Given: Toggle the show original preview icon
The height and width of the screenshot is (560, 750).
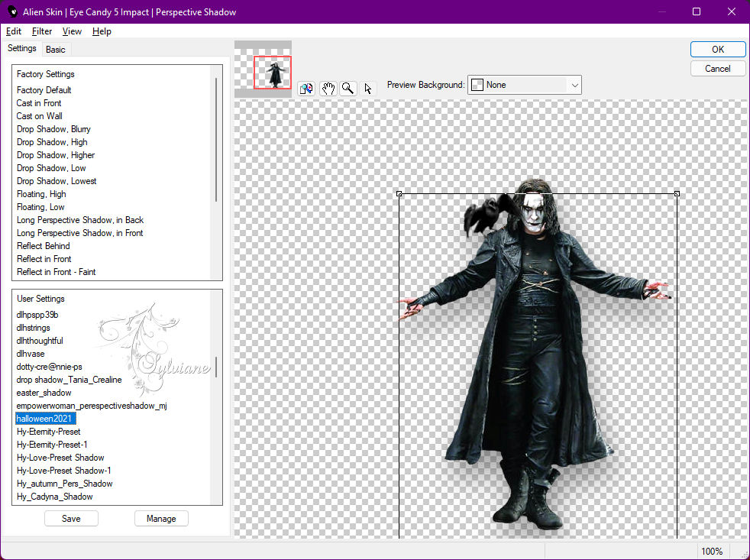Looking at the screenshot, I should [306, 89].
